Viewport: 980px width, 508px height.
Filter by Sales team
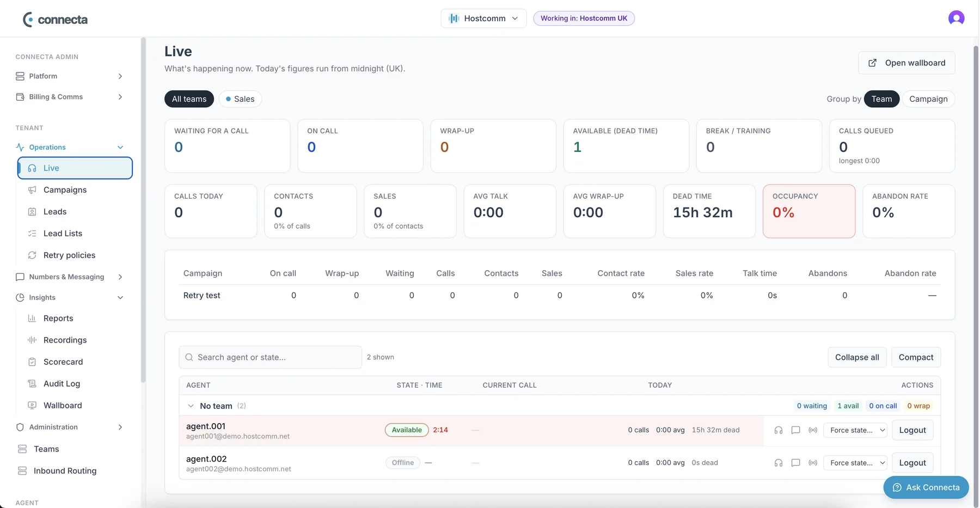coord(240,99)
